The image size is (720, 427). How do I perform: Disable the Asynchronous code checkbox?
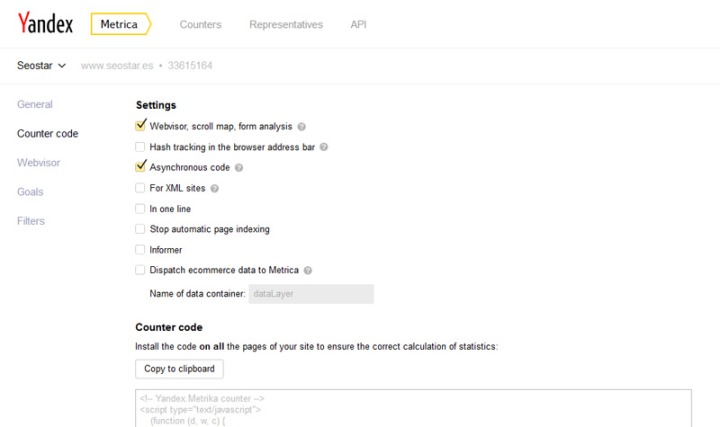(140, 167)
